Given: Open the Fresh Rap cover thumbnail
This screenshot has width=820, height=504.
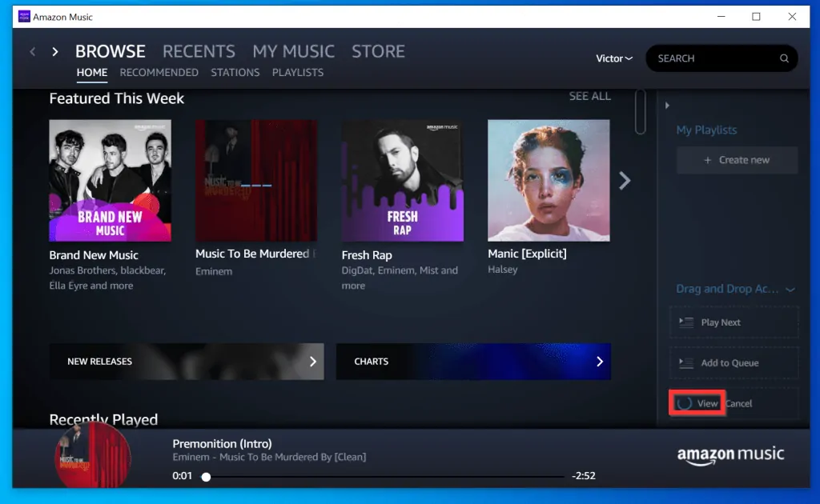Looking at the screenshot, I should click(403, 181).
